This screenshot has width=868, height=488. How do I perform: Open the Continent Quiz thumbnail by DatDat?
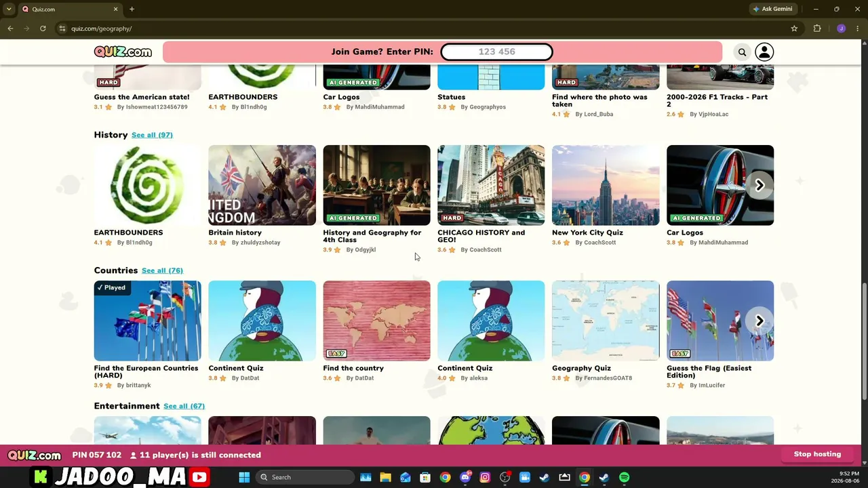262,321
